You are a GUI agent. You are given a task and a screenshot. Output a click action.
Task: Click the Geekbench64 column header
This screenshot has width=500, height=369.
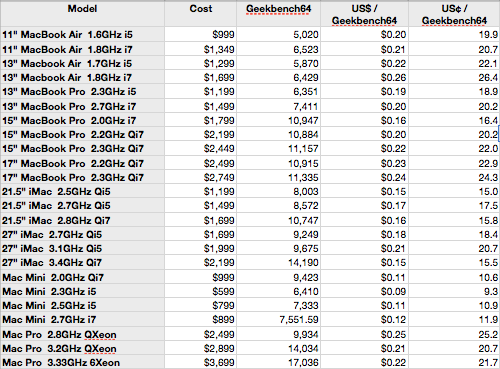tap(278, 14)
